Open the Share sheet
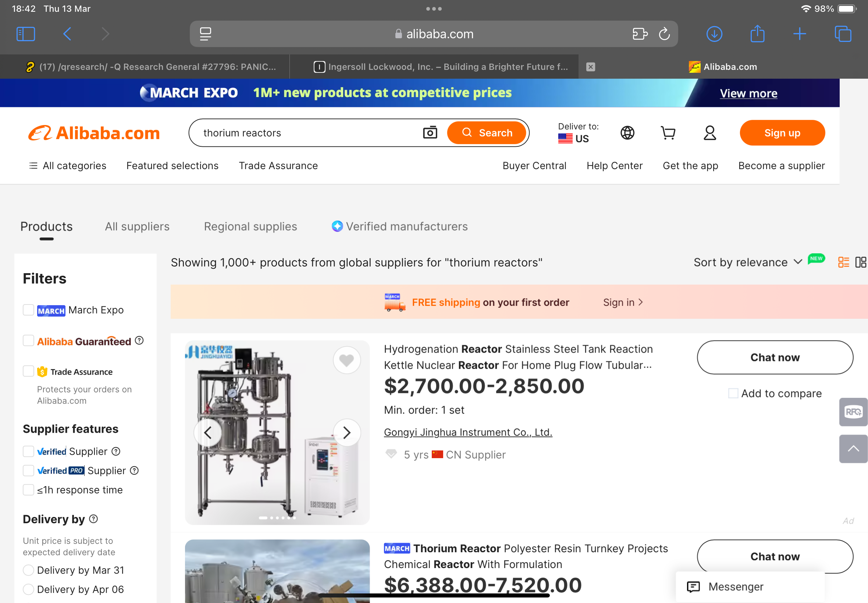Viewport: 868px width, 603px height. point(757,33)
